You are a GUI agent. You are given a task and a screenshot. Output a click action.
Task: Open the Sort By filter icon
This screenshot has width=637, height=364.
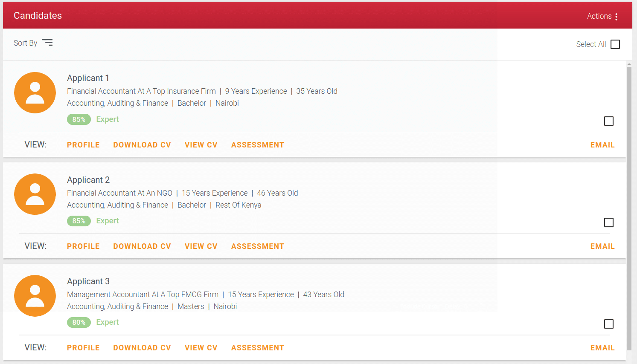pos(47,43)
